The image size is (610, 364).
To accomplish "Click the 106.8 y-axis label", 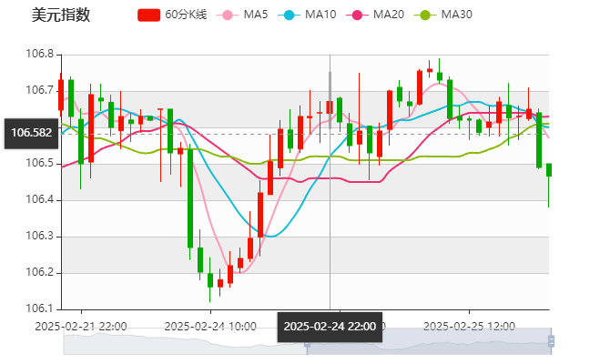I will point(40,54).
